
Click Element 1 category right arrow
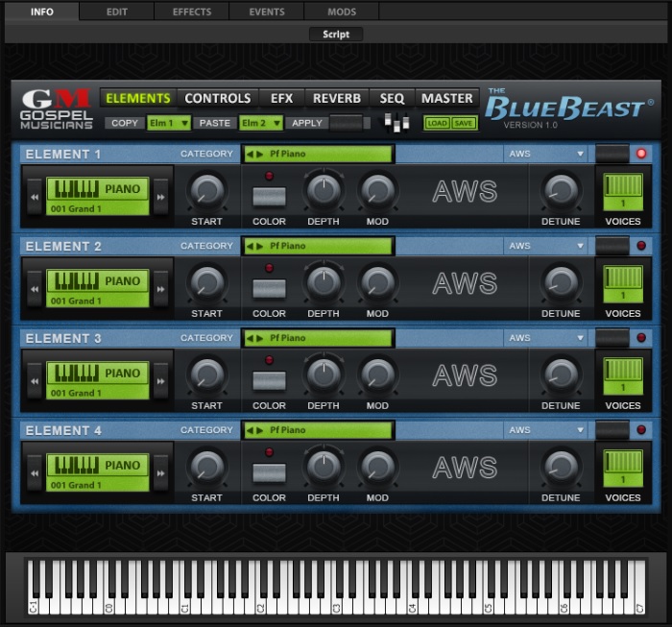tap(260, 155)
